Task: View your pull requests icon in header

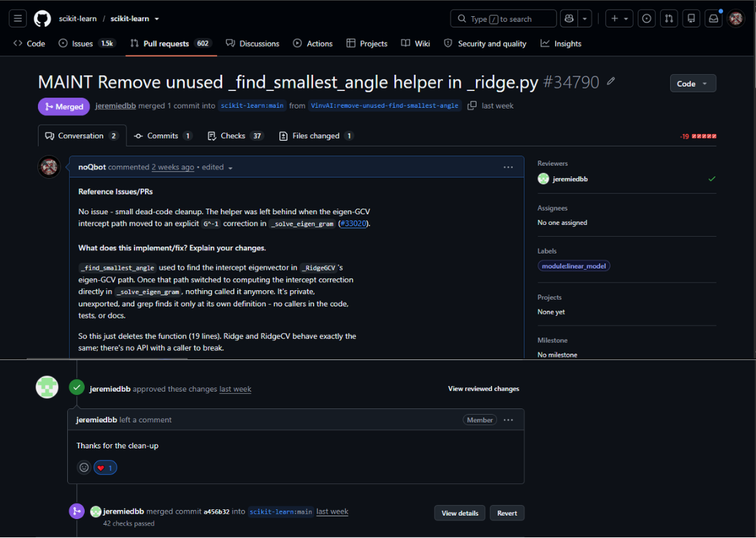Action: pos(668,19)
